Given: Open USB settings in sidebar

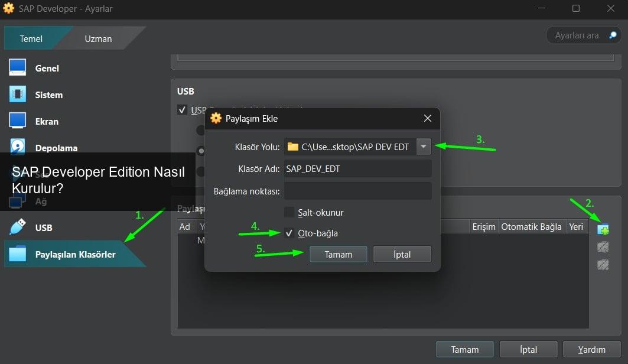Looking at the screenshot, I should 43,227.
